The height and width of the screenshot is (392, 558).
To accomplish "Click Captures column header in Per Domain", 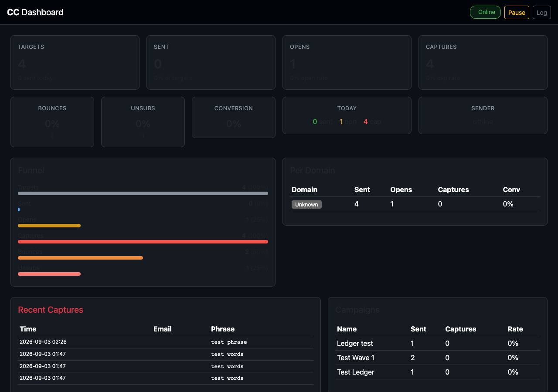I will coord(453,189).
